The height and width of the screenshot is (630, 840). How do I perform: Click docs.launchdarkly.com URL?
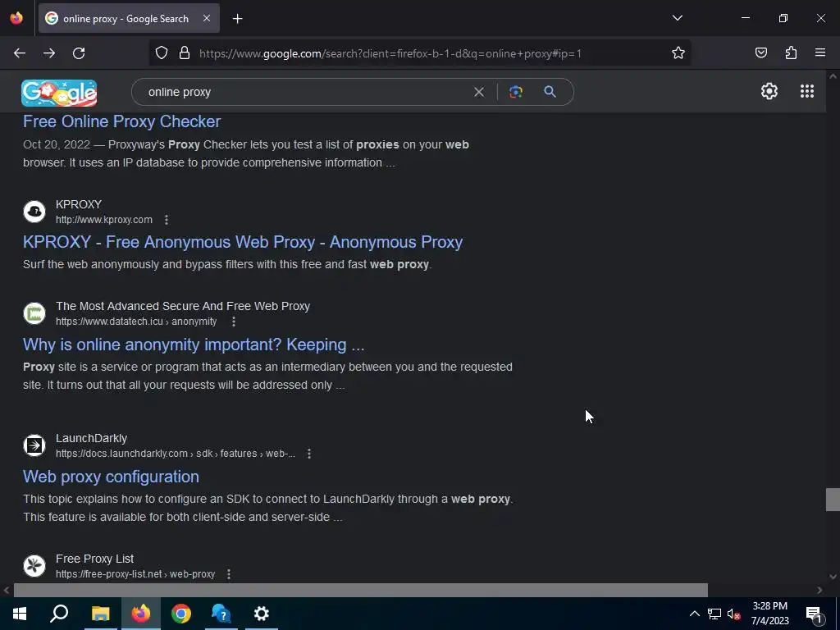point(176,454)
